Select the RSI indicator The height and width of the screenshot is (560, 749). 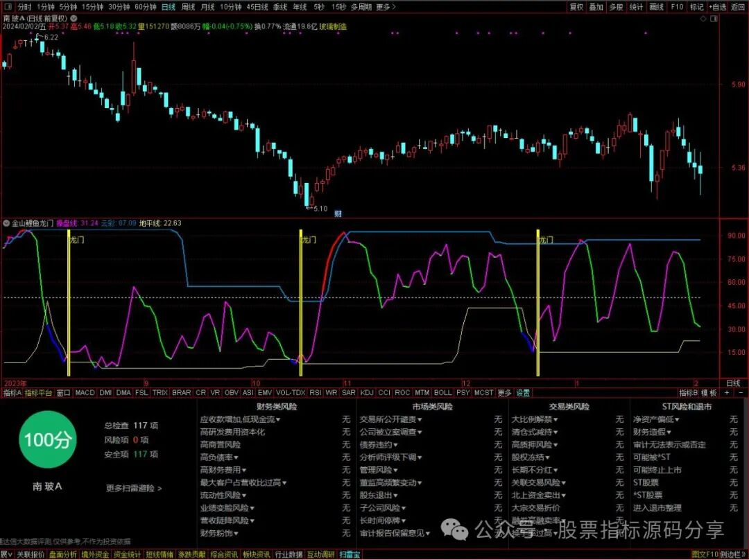(316, 392)
